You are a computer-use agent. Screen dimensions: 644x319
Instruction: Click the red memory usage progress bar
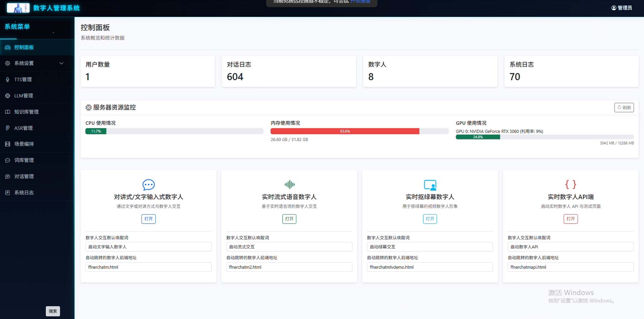(345, 132)
